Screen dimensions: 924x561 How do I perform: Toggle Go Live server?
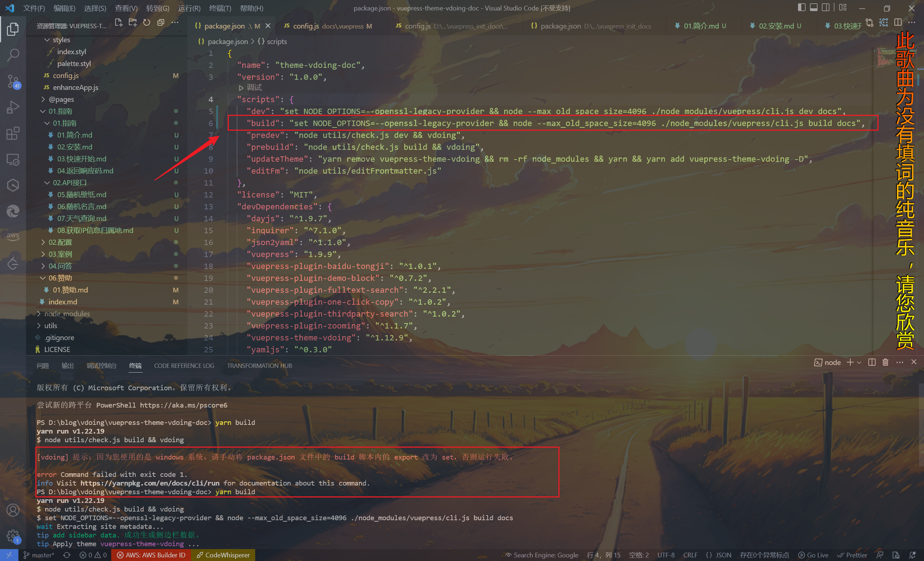pyautogui.click(x=814, y=555)
